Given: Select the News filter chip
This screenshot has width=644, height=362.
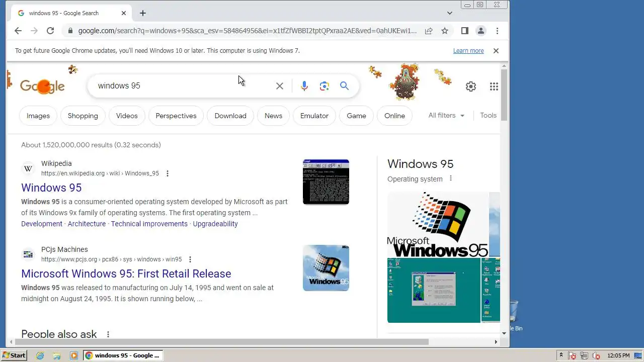Looking at the screenshot, I should 273,116.
